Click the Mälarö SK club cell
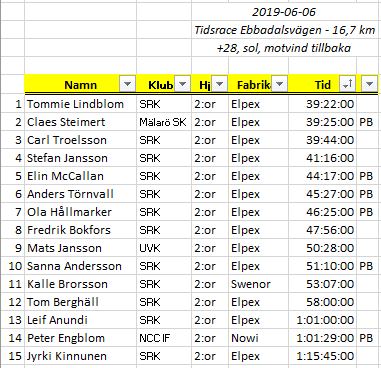Screen dimensions: 381x368 tap(164, 122)
